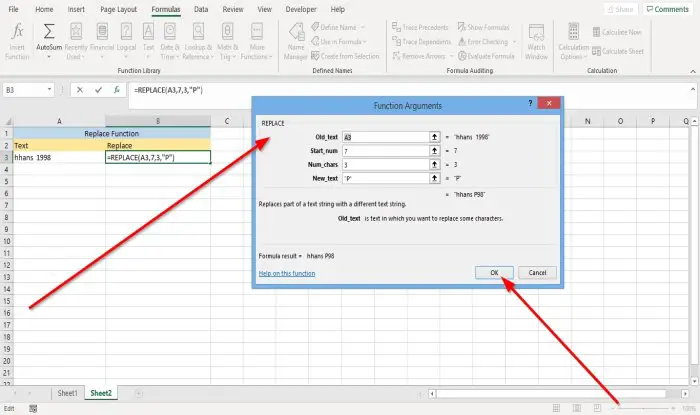Collapse the ribbon with the chevron
The width and height of the screenshot is (700, 415).
693,71
